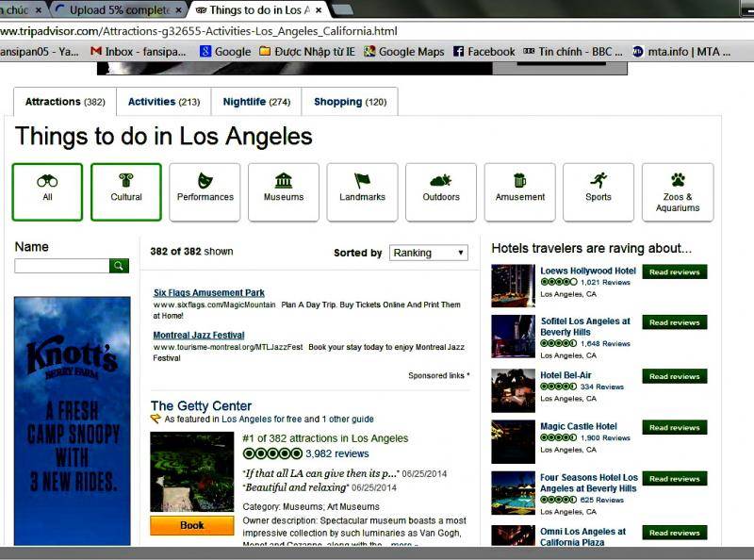Viewport: 754px width, 560px height.
Task: Filter by Landmarks flag icon
Action: pos(363,192)
